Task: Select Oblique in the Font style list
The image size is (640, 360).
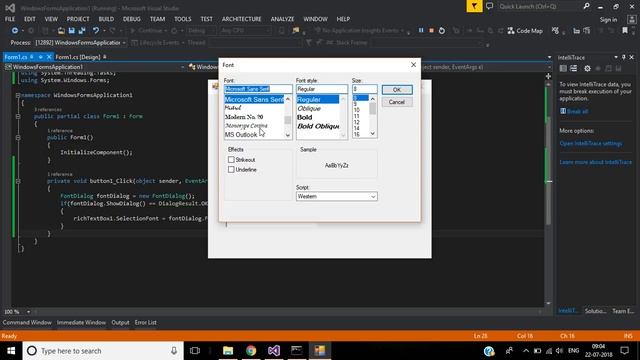Action: point(309,109)
